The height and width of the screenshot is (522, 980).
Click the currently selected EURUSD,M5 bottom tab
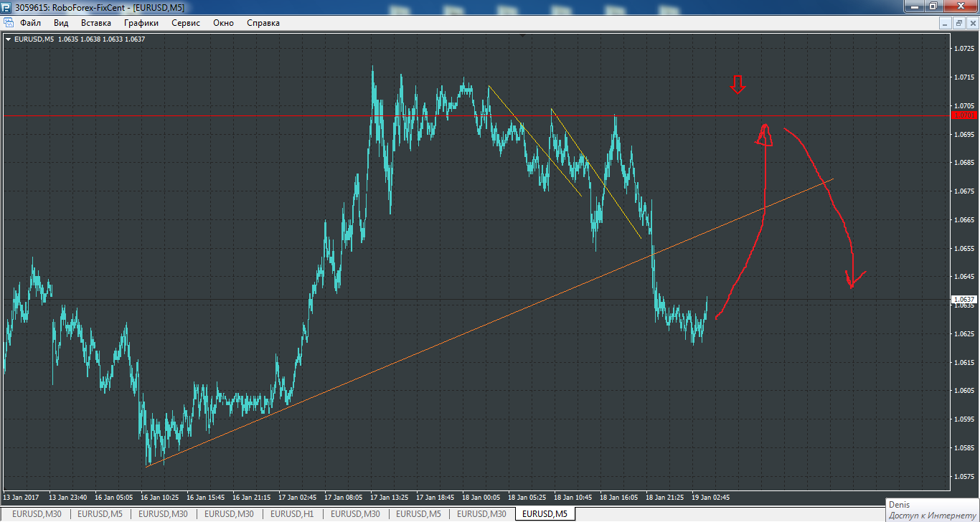pos(545,514)
